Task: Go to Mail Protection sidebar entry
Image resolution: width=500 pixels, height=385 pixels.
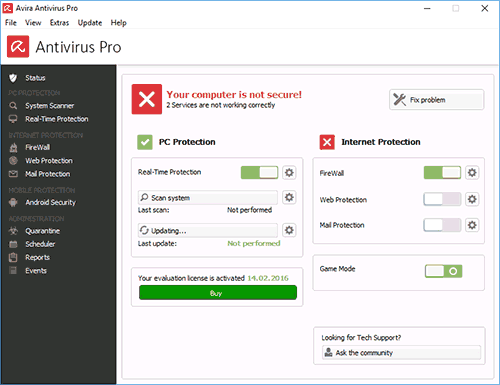Action: (48, 174)
